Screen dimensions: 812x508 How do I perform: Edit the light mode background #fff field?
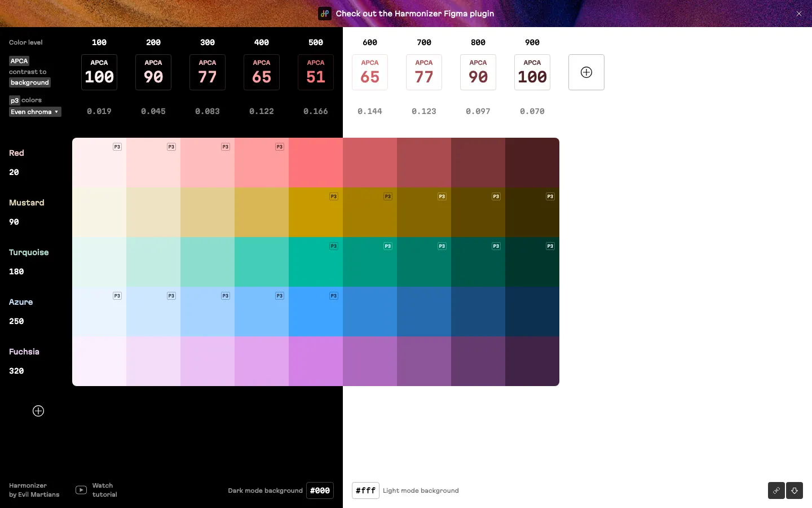pyautogui.click(x=365, y=491)
